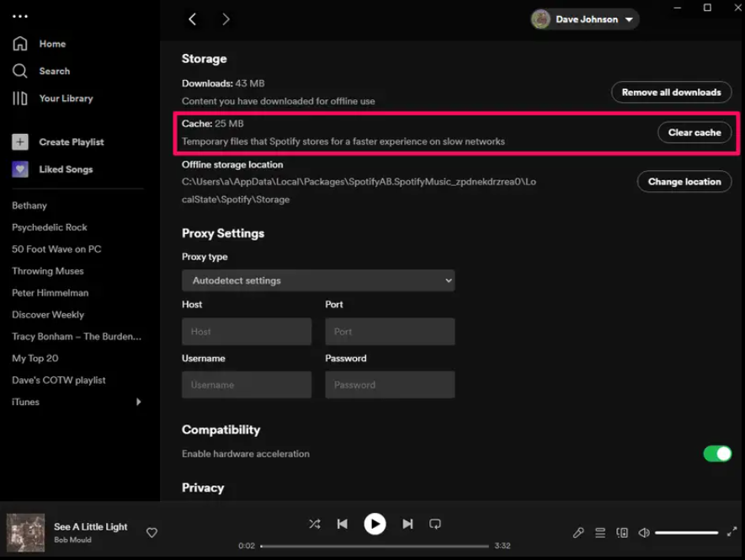745x560 pixels.
Task: Click Remove all downloads button
Action: point(671,92)
